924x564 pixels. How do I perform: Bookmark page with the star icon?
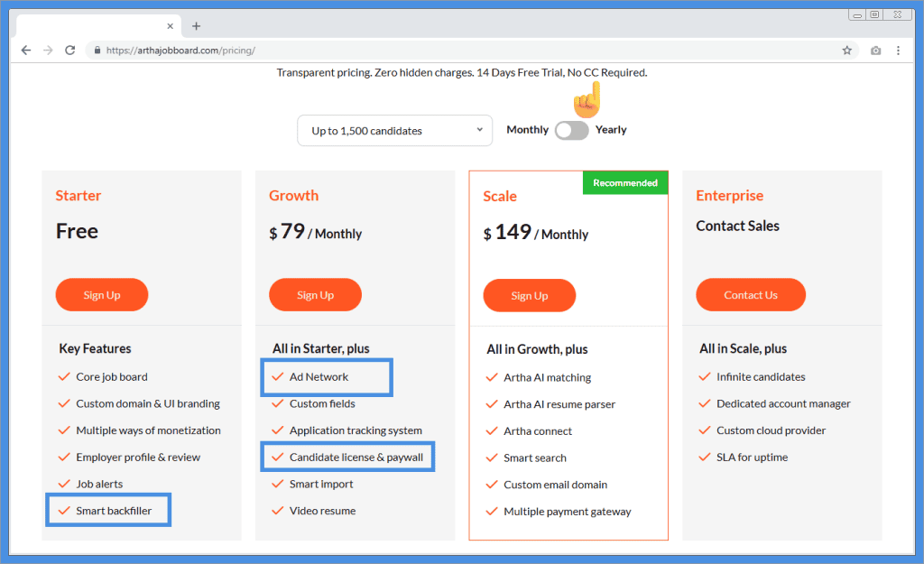tap(846, 51)
